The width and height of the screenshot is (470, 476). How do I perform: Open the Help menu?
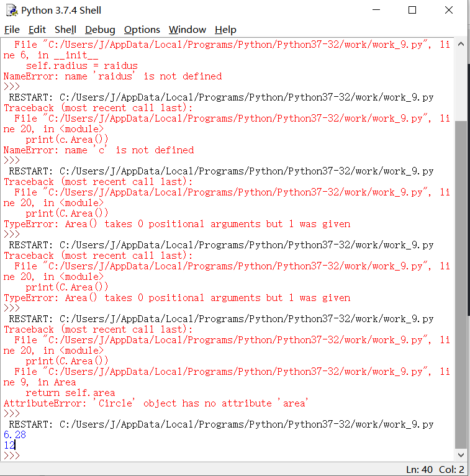225,30
